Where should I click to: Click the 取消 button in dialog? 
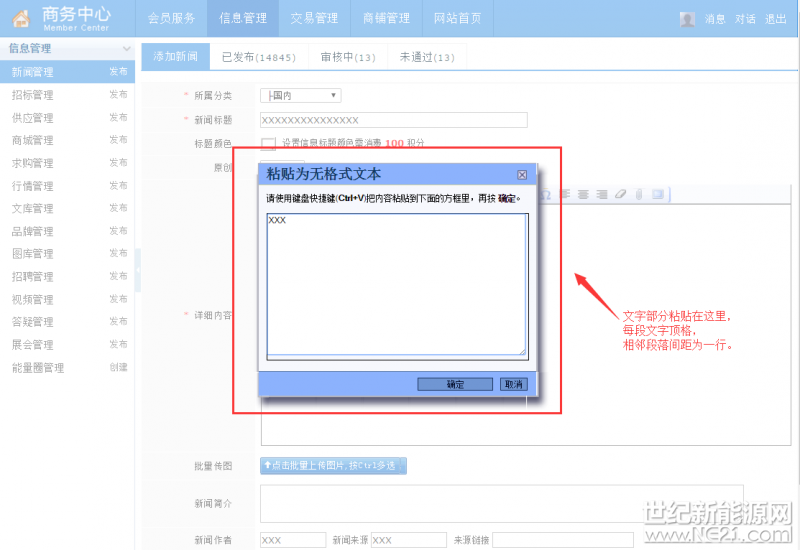tap(514, 384)
